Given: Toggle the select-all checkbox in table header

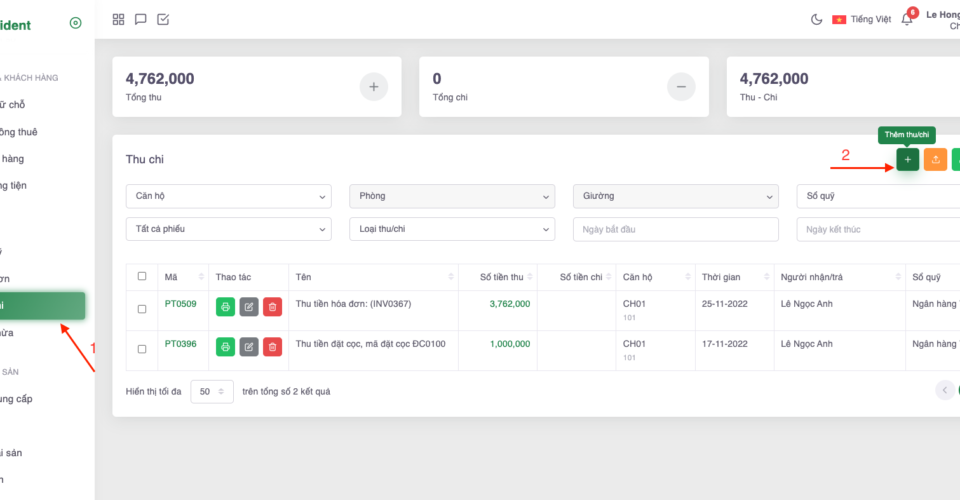Looking at the screenshot, I should click(141, 276).
